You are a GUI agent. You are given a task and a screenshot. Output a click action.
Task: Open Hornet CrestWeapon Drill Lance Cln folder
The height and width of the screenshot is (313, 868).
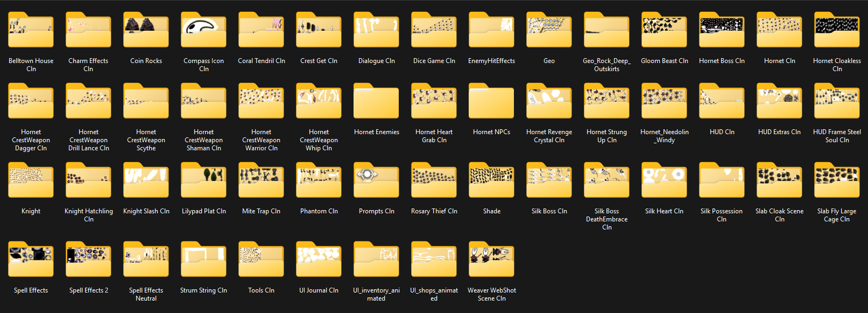click(88, 101)
